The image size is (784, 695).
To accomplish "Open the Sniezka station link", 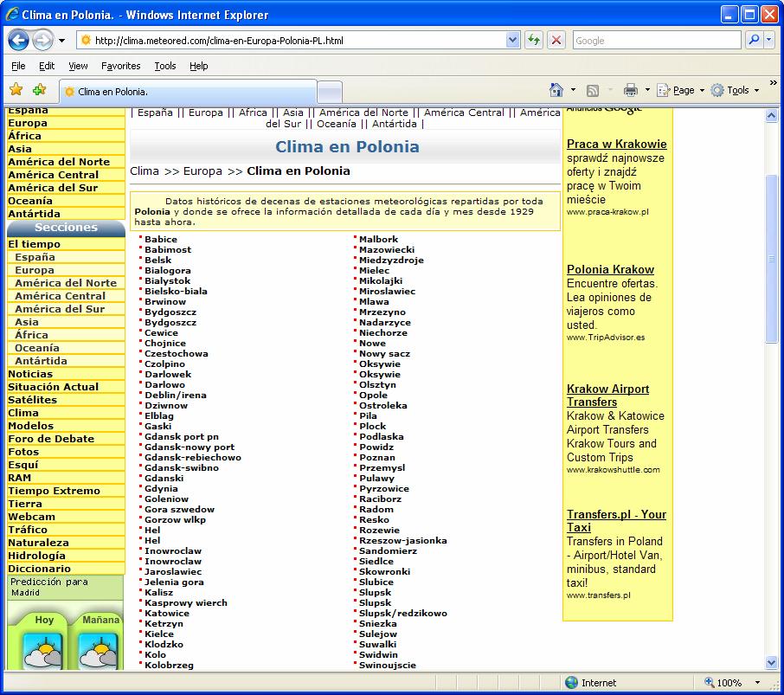I will [378, 623].
